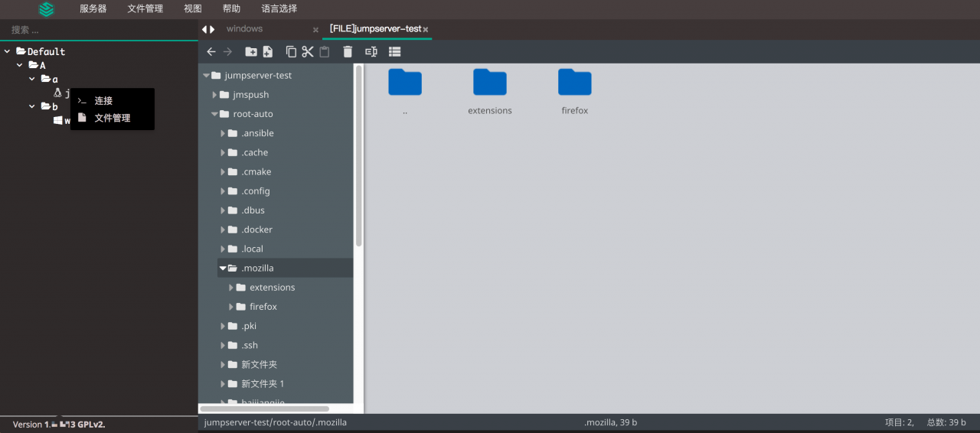
Task: Collapse the jumpserver-test root folder
Action: [x=206, y=76]
